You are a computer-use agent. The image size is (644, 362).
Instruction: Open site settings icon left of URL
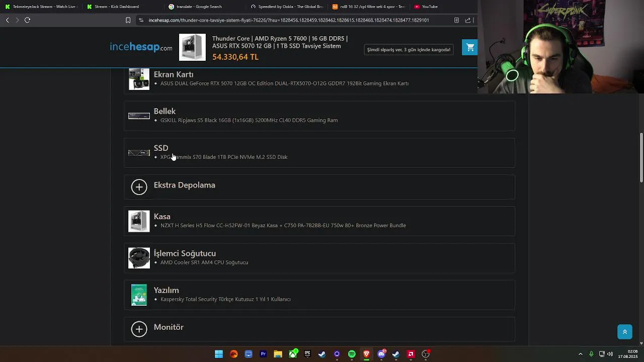pyautogui.click(x=141, y=20)
